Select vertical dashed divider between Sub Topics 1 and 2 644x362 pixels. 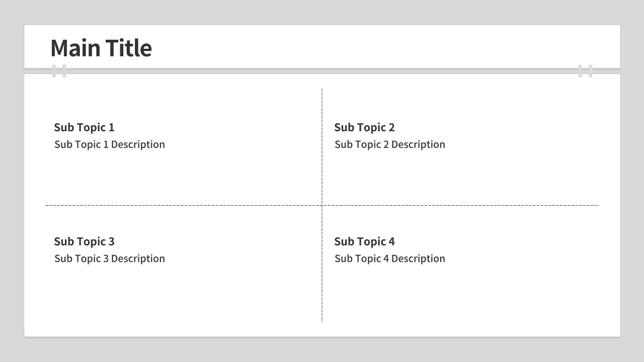pyautogui.click(x=322, y=146)
